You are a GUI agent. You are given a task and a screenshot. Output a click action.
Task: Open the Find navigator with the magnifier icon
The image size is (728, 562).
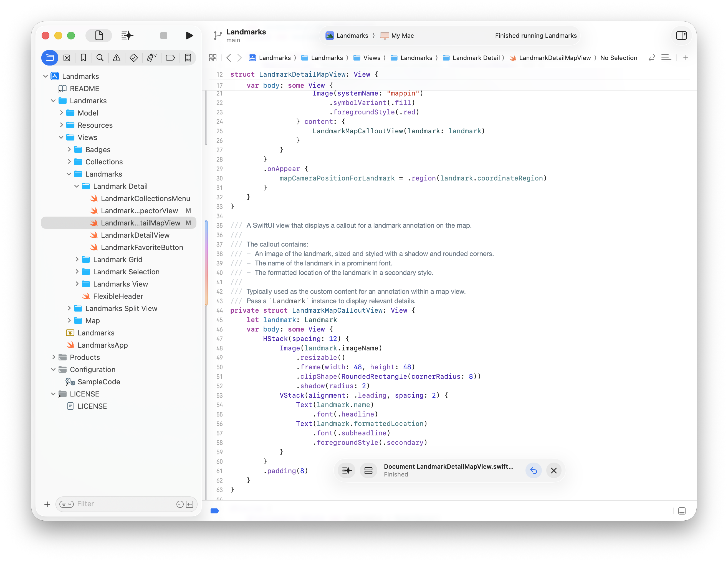tap(100, 57)
